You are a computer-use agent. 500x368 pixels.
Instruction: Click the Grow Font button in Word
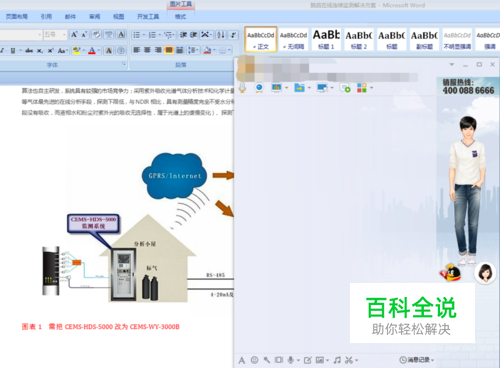coord(74,35)
